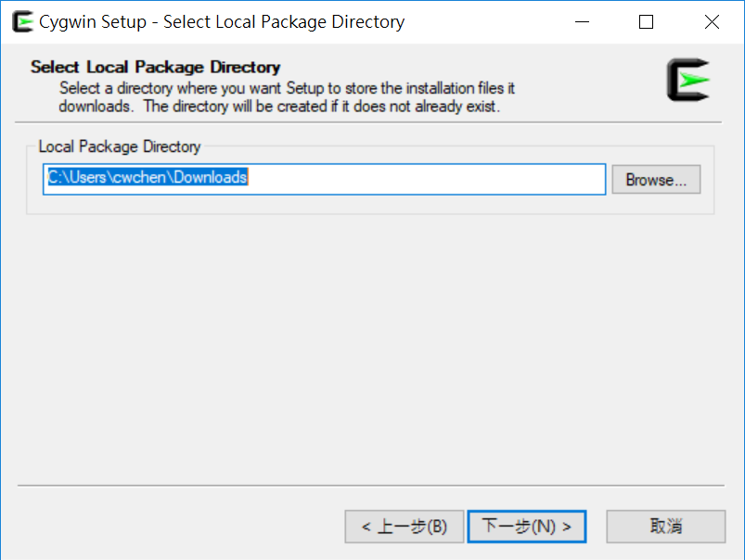Minimize the Cygwin Setup window
The width and height of the screenshot is (745, 560).
tap(582, 22)
